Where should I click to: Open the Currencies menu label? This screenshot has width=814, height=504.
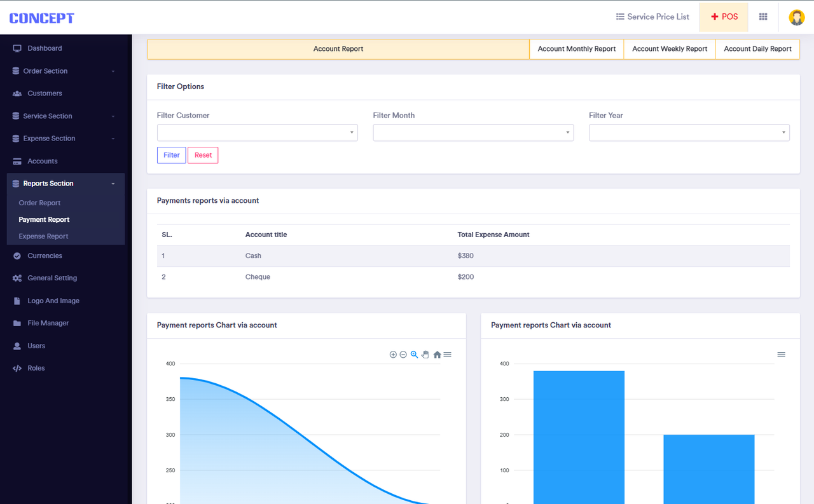[x=45, y=256]
